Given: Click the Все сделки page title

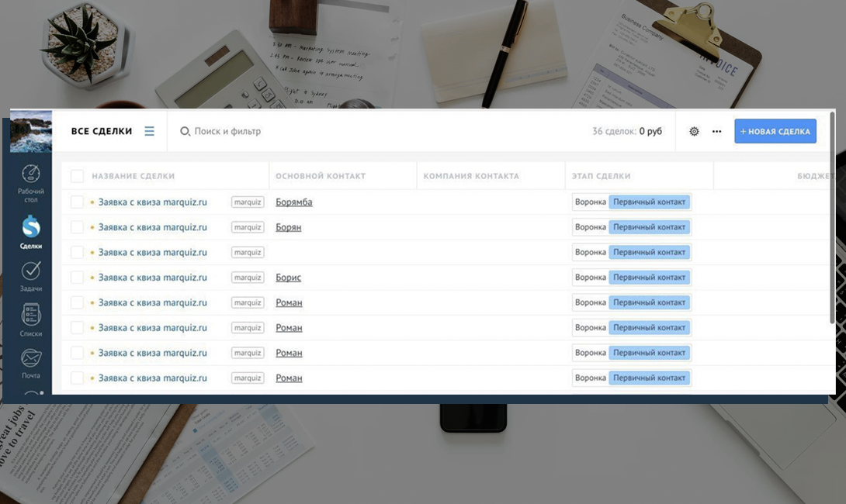Looking at the screenshot, I should 102,131.
